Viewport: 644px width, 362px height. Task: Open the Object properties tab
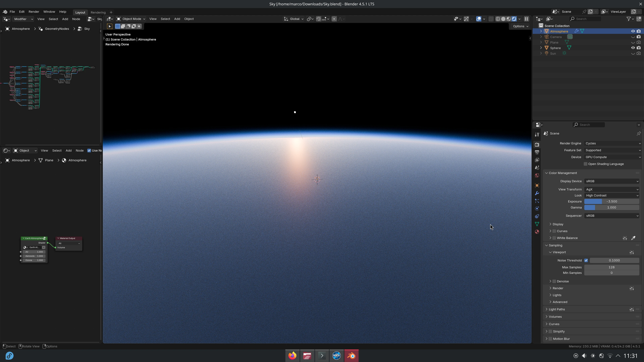tap(537, 185)
